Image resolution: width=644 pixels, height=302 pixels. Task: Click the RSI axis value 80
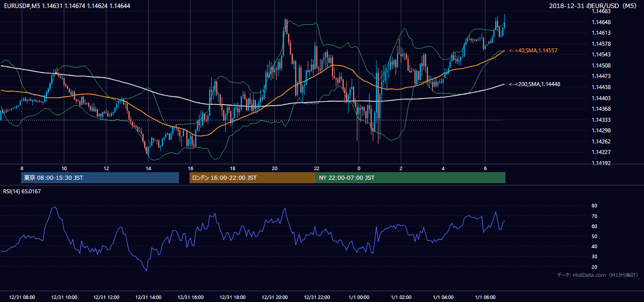coord(594,206)
